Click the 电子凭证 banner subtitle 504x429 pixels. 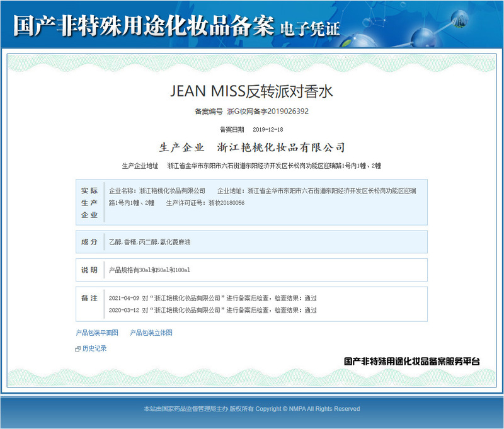(x=310, y=28)
